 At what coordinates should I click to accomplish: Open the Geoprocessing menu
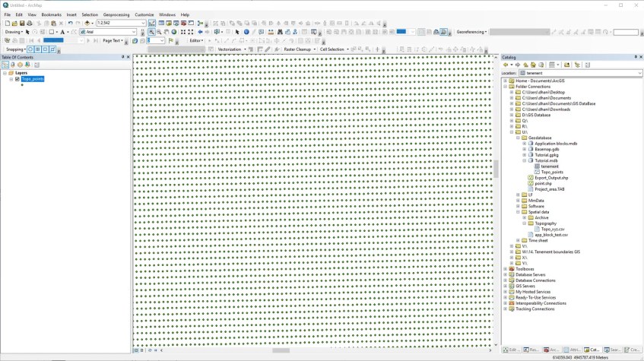[116, 14]
